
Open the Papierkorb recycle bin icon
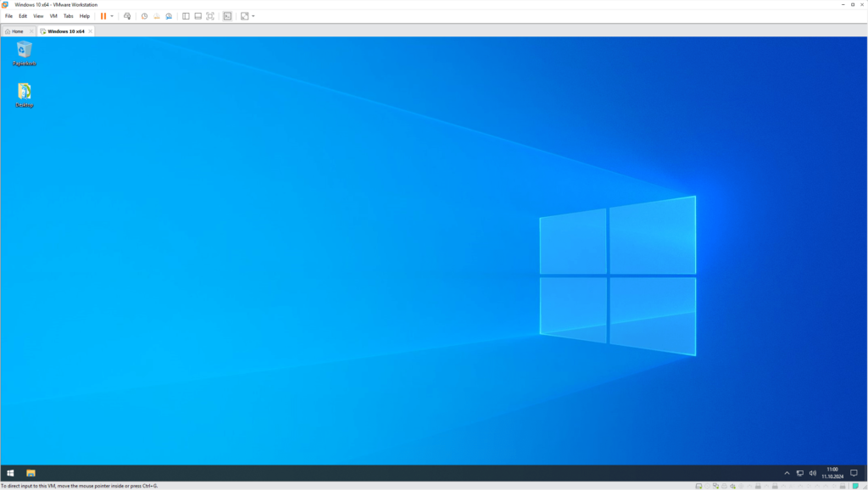(x=25, y=51)
